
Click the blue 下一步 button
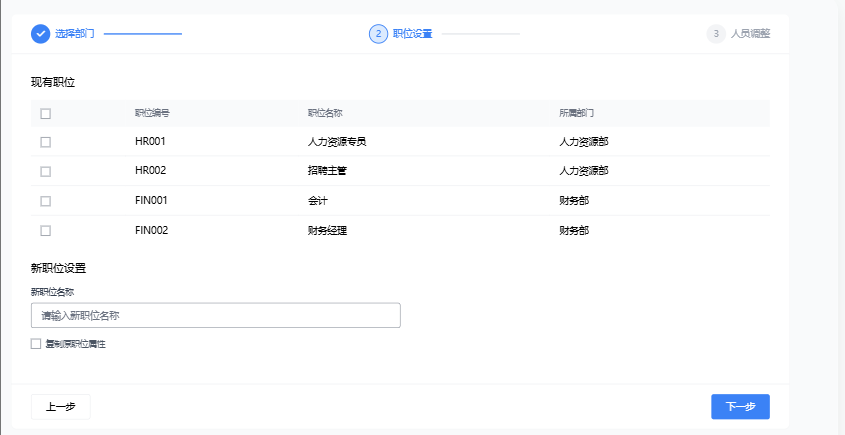[739, 406]
